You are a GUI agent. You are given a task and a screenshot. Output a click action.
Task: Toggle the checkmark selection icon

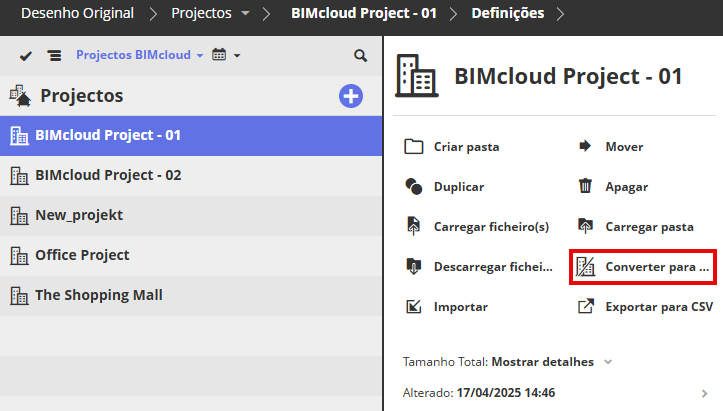pyautogui.click(x=26, y=55)
